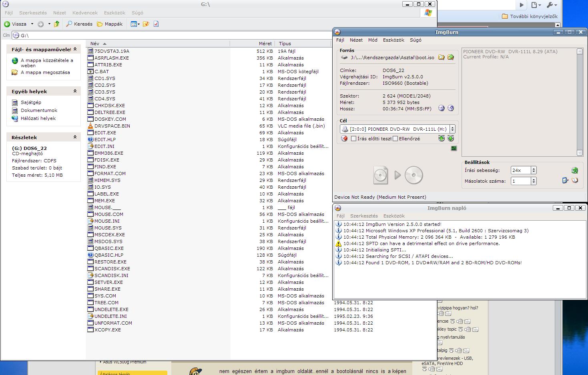Tick the 'Ellenőrzé' verify checkbox
This screenshot has height=375, width=588.
coord(395,139)
